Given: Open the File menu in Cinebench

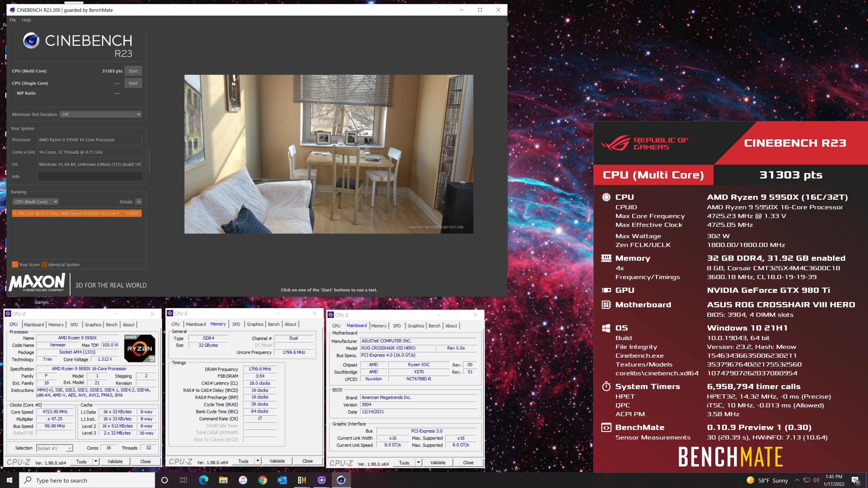Looking at the screenshot, I should 13,20.
